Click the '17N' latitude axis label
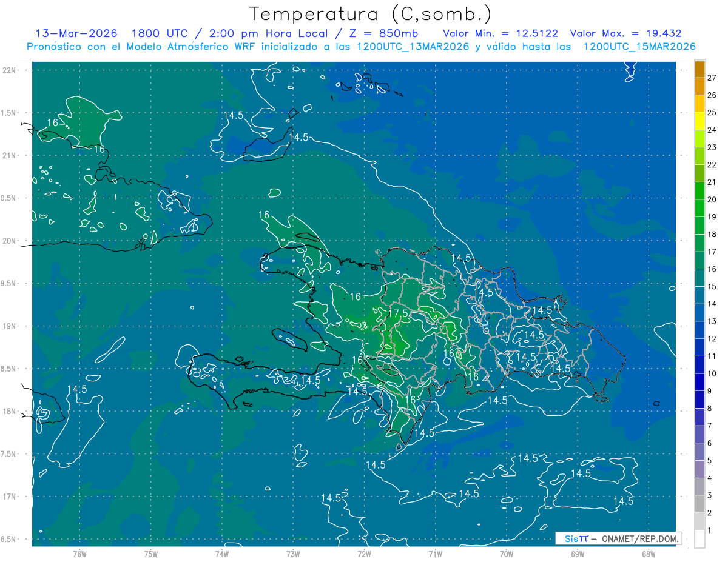This screenshot has width=728, height=562. [8, 497]
